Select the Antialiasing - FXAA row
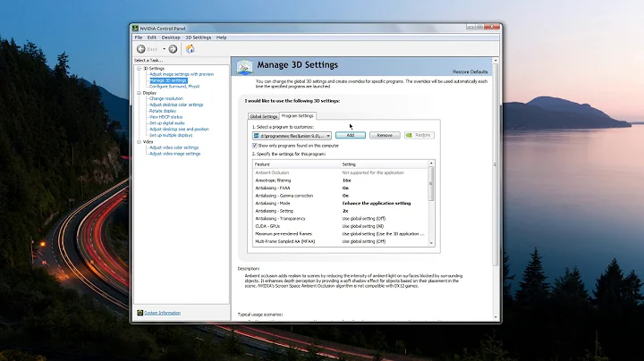The width and height of the screenshot is (644, 361). pos(340,188)
